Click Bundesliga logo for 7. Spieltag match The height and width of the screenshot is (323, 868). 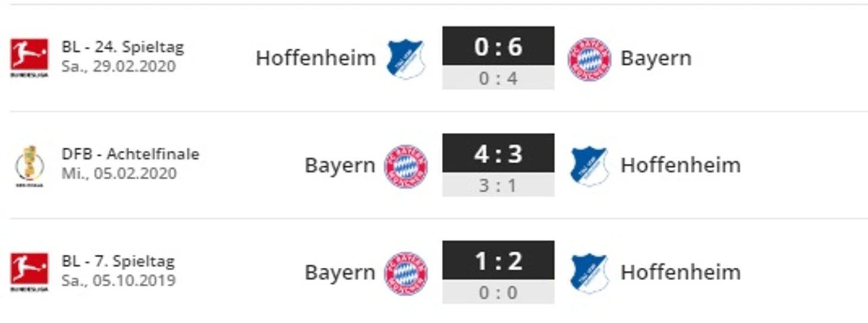[x=29, y=273]
